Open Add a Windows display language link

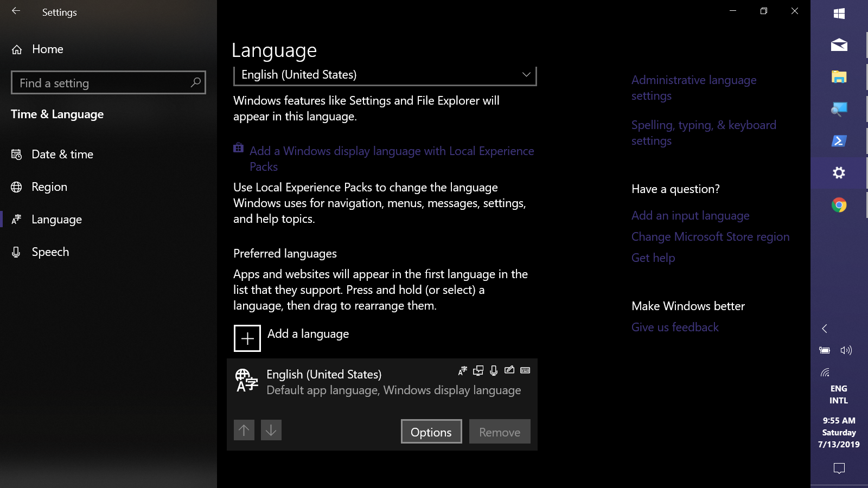click(392, 159)
